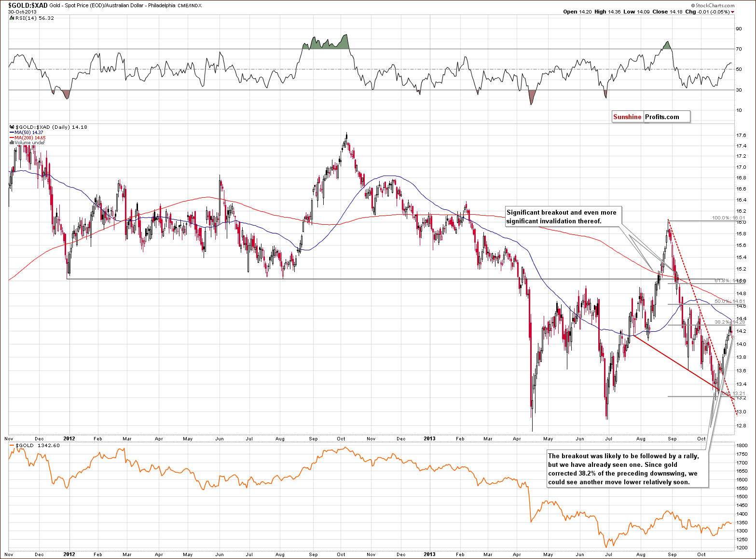
Task: Click the 2012 label on the gold panel time axis
Action: (x=69, y=555)
